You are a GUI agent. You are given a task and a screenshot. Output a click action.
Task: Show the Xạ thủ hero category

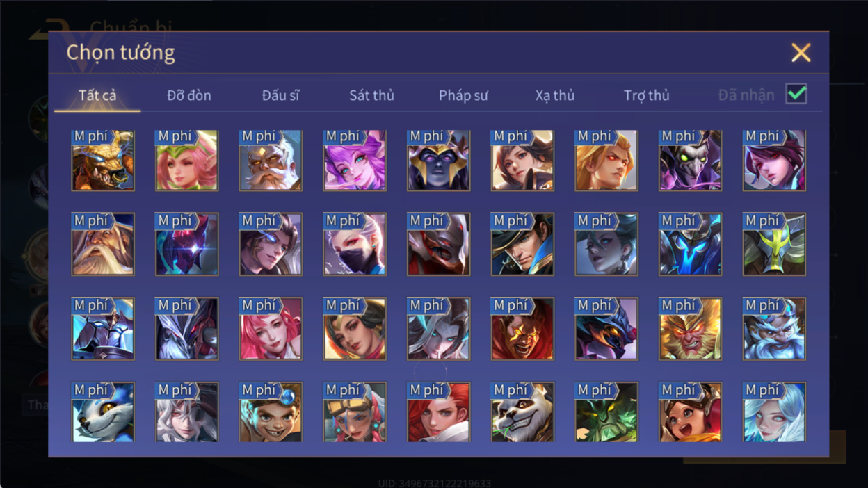coord(555,95)
